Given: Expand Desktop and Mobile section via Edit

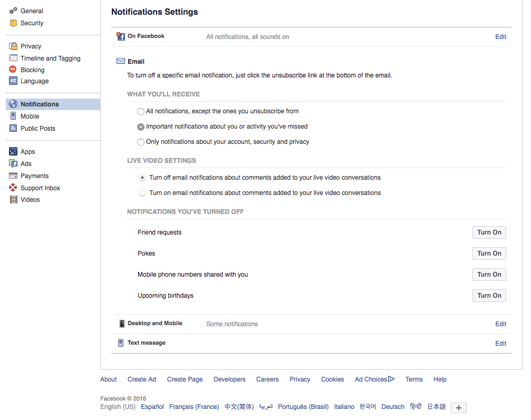Looking at the screenshot, I should coord(500,324).
